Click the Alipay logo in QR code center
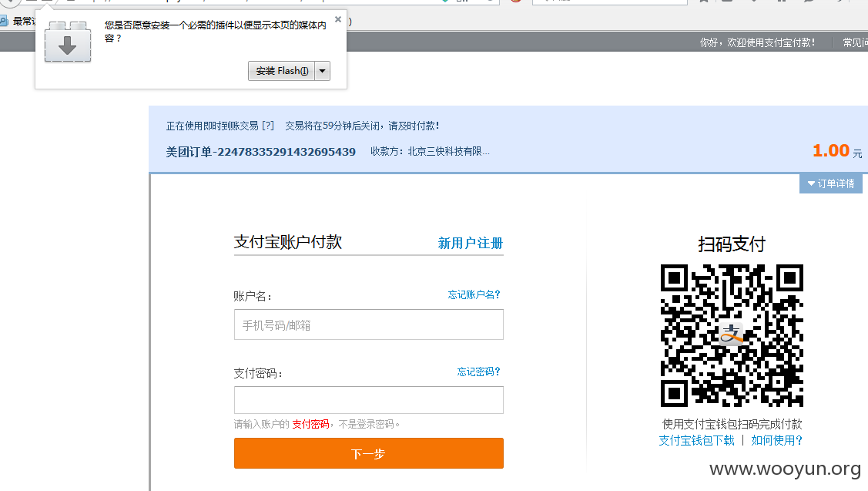868x491 pixels. pyautogui.click(x=731, y=335)
